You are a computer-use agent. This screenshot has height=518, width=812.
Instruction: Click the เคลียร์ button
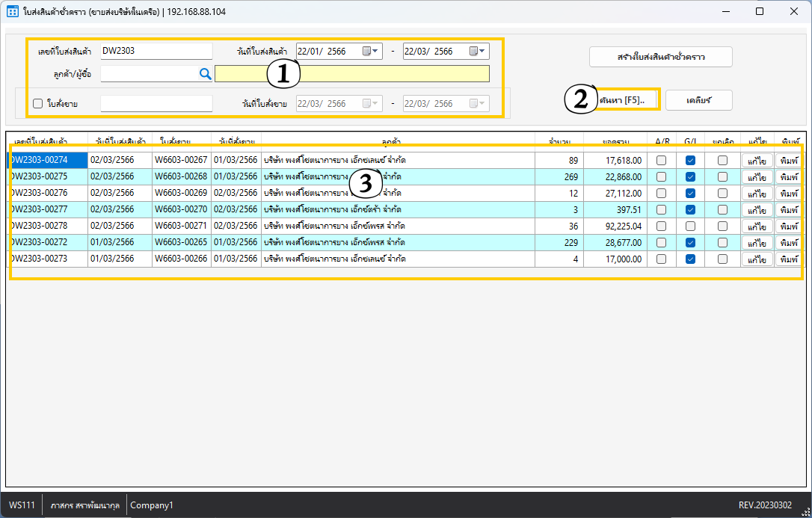[x=698, y=100]
